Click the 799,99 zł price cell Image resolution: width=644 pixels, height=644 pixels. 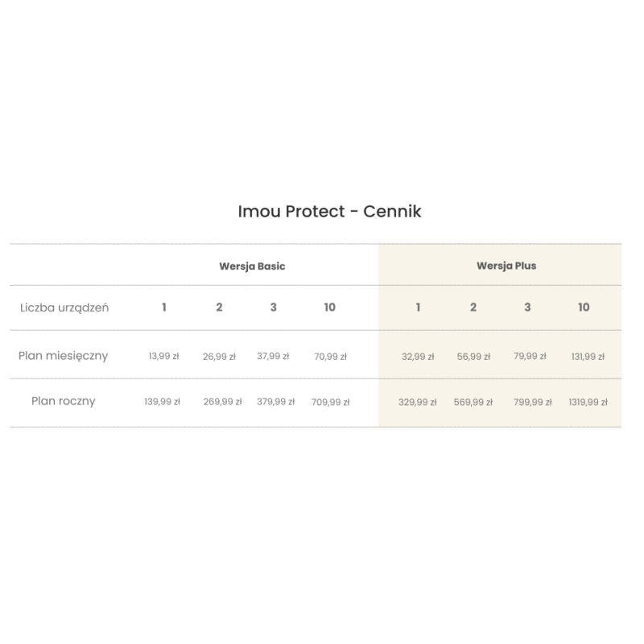[x=533, y=402]
